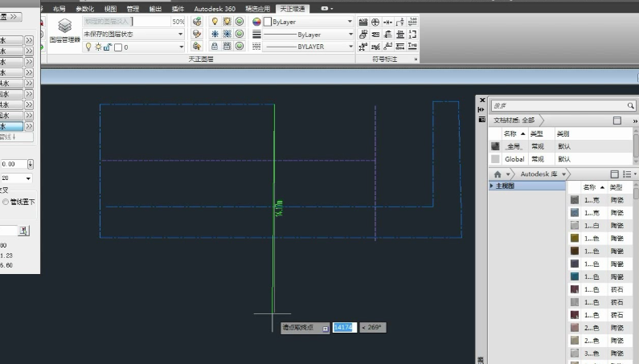Open the BYLAYER linetype dropdown

pyautogui.click(x=350, y=47)
